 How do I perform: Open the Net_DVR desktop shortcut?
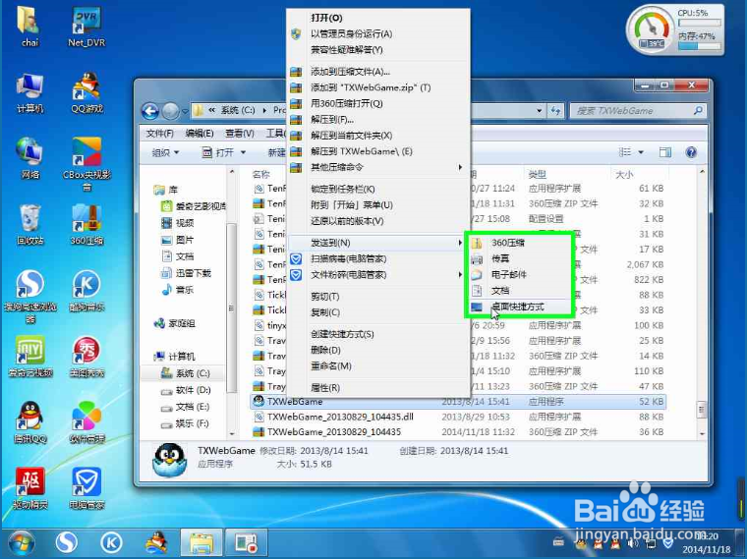86,27
